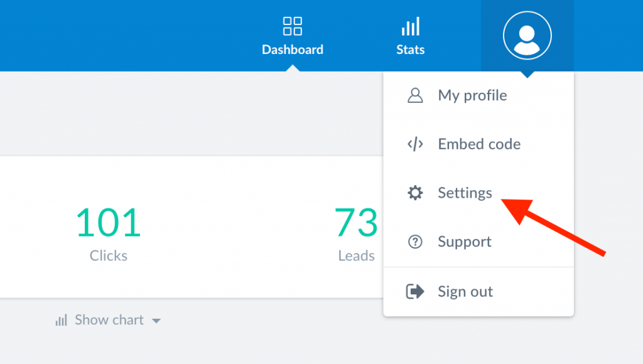Switch to the Stats tab label
Image resolution: width=643 pixels, height=364 pixels.
point(411,50)
